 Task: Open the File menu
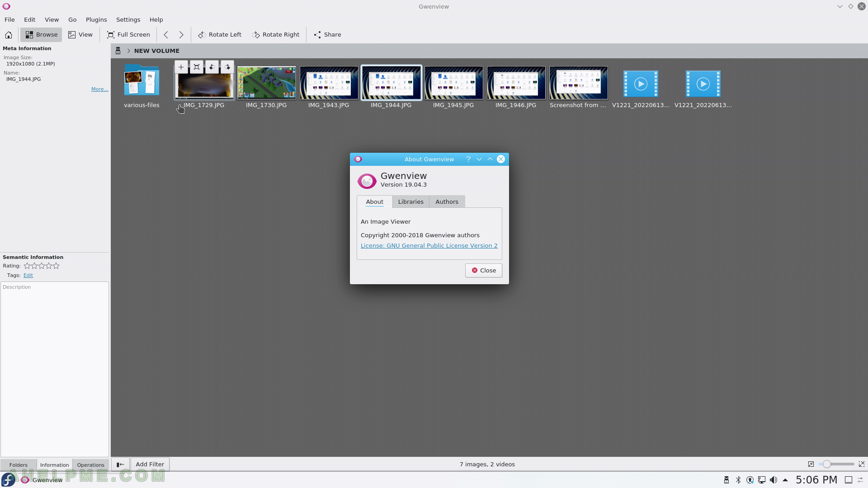point(9,19)
